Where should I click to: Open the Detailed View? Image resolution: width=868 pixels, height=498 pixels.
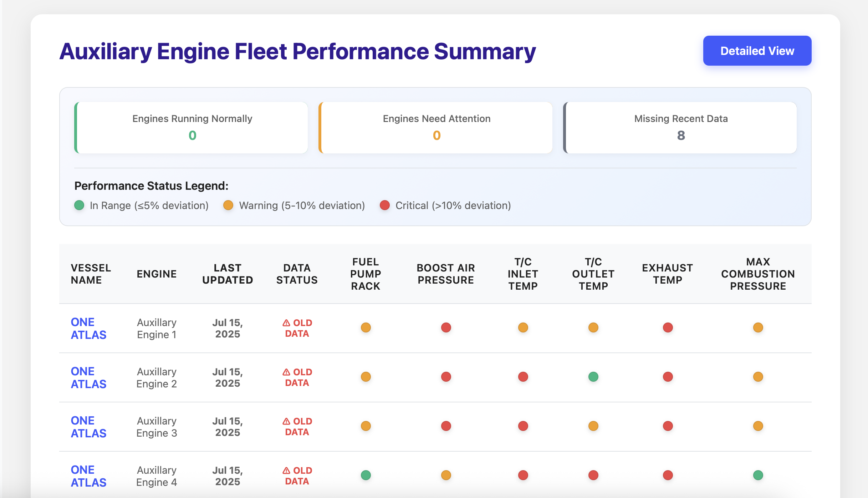tap(757, 50)
